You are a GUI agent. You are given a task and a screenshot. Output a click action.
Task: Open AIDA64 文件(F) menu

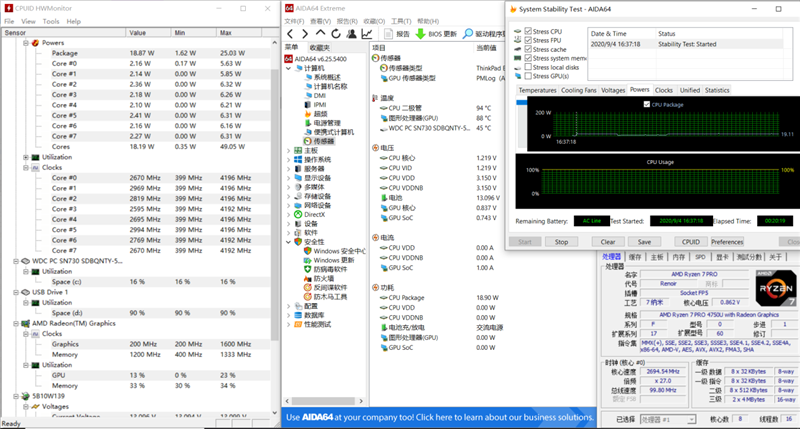point(294,21)
